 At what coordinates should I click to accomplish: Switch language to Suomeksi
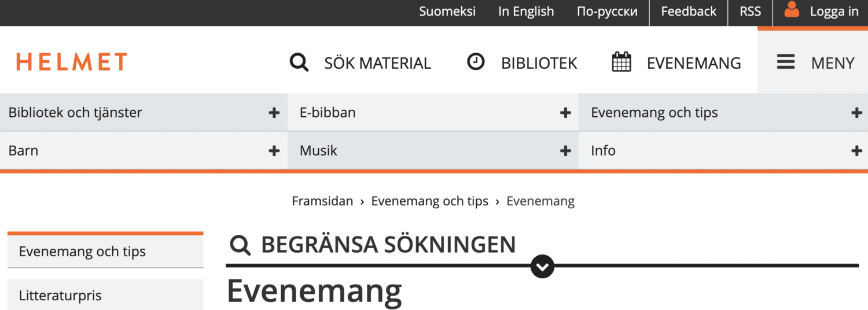coord(447,12)
